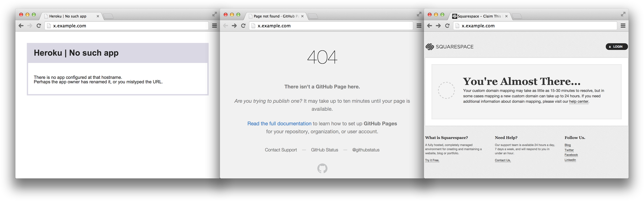This screenshot has width=644, height=201.
Task: Close the 'Squarespace – Claim This' tab
Action: [506, 16]
